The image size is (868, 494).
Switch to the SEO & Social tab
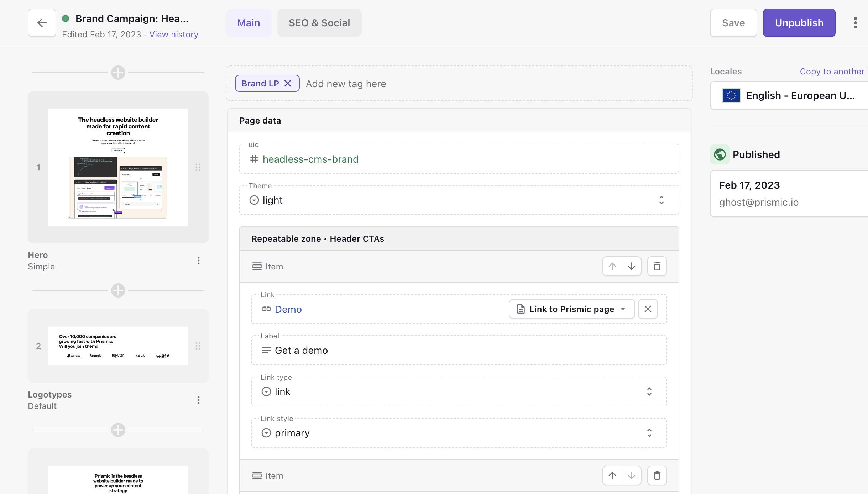point(319,23)
